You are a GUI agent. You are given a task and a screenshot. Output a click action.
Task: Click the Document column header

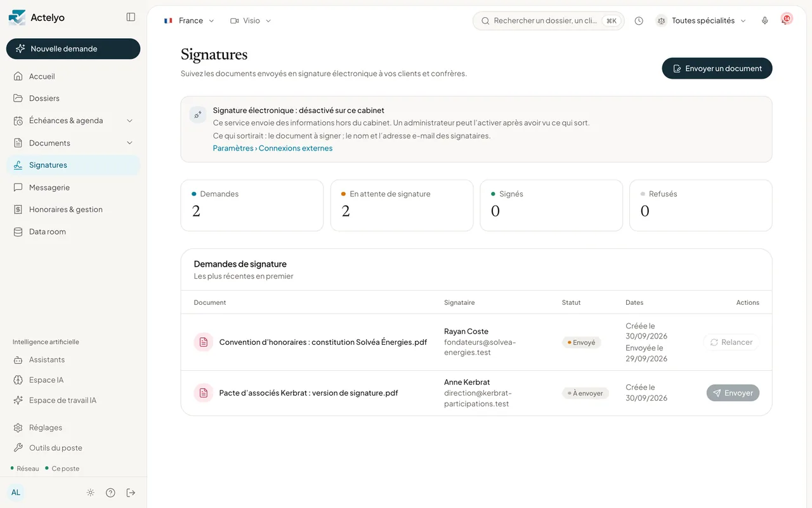210,302
